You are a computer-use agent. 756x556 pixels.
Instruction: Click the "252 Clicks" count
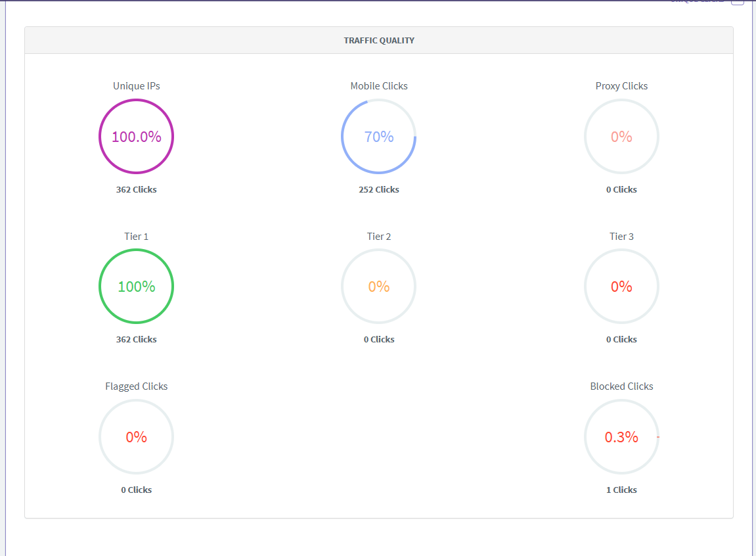(379, 189)
